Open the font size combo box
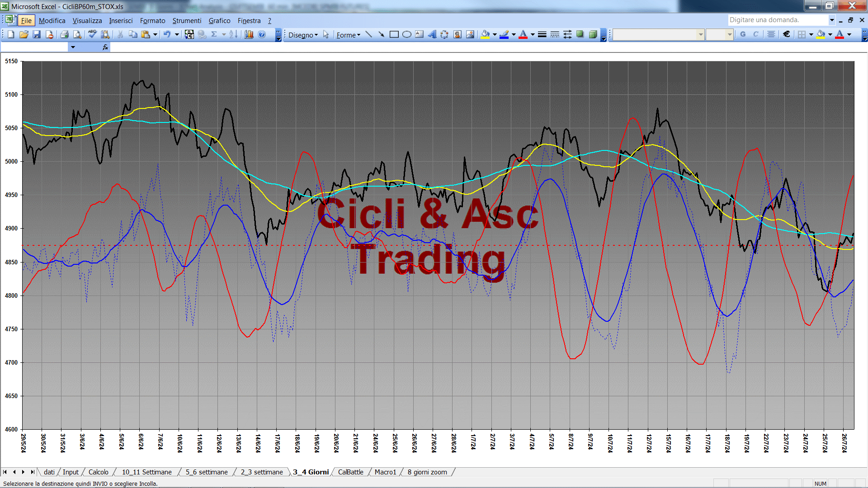Viewport: 868px width, 488px height. click(x=719, y=34)
